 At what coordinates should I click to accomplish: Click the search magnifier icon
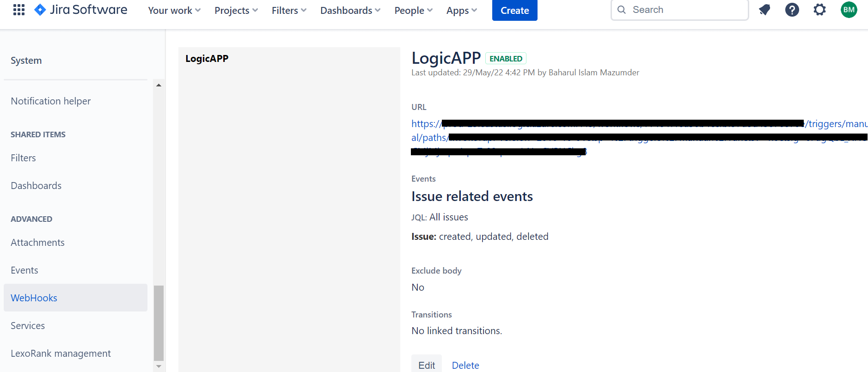point(622,10)
